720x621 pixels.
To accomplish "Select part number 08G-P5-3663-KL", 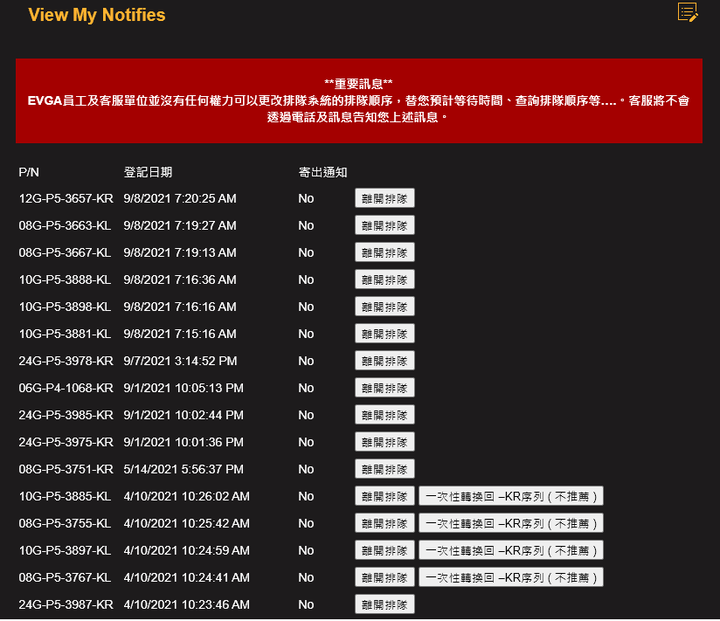I will tap(65, 226).
